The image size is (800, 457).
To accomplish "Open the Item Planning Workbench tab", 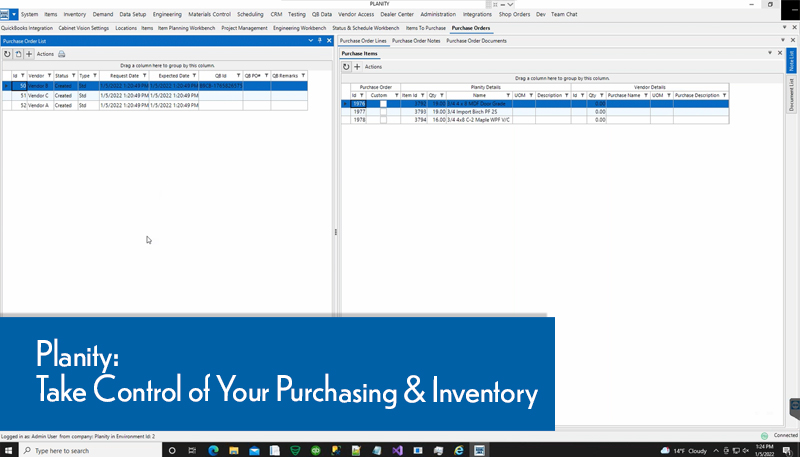I will click(x=186, y=28).
